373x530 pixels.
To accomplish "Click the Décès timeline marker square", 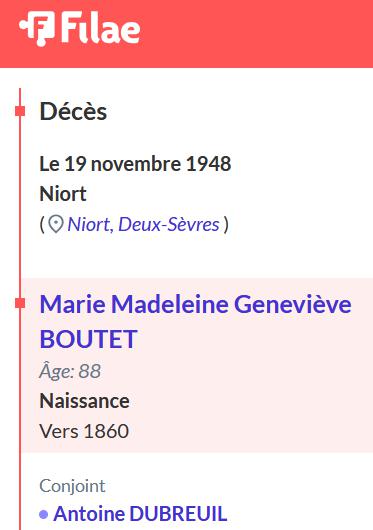I will point(20,111).
